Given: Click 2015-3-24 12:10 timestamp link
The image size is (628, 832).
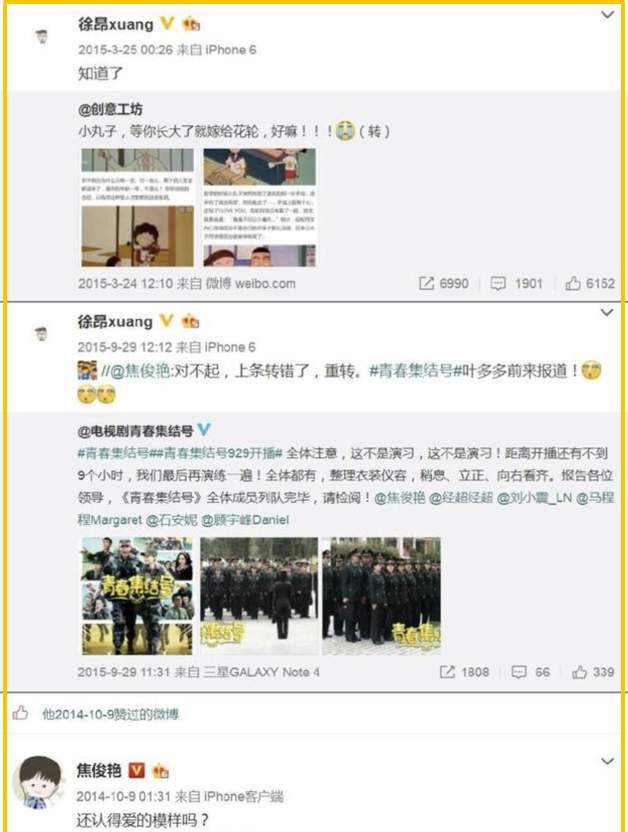Looking at the screenshot, I should coord(125,283).
